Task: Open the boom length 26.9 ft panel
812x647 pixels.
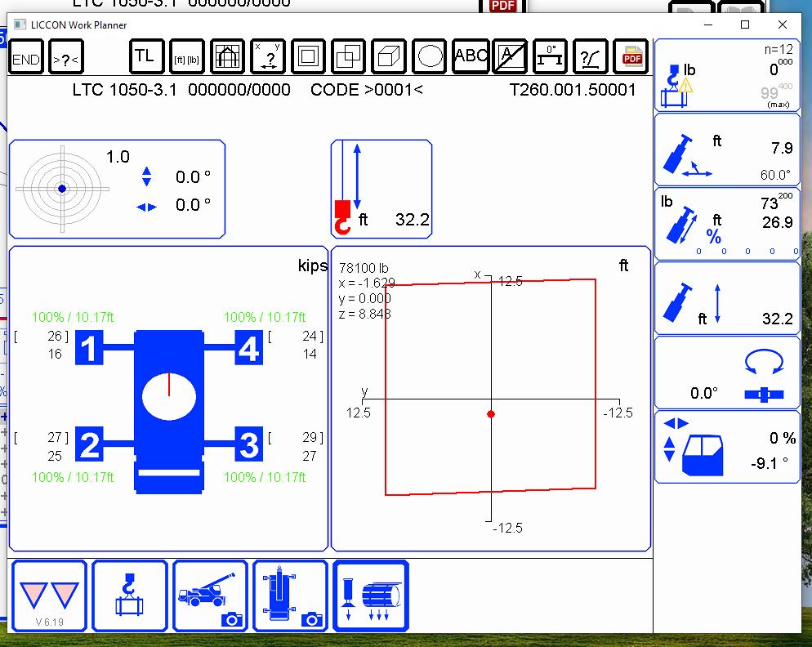Action: [728, 224]
